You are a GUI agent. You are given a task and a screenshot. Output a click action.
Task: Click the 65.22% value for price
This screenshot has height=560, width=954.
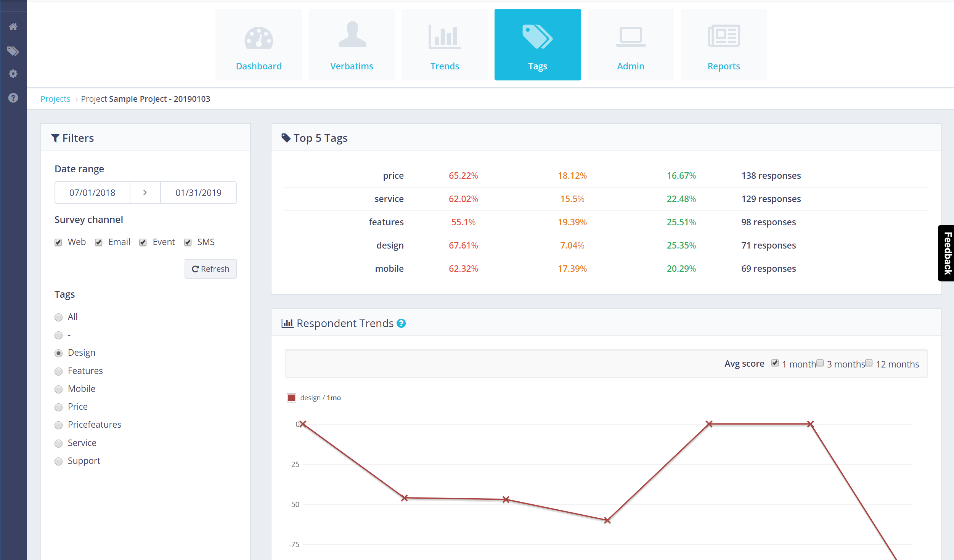463,176
